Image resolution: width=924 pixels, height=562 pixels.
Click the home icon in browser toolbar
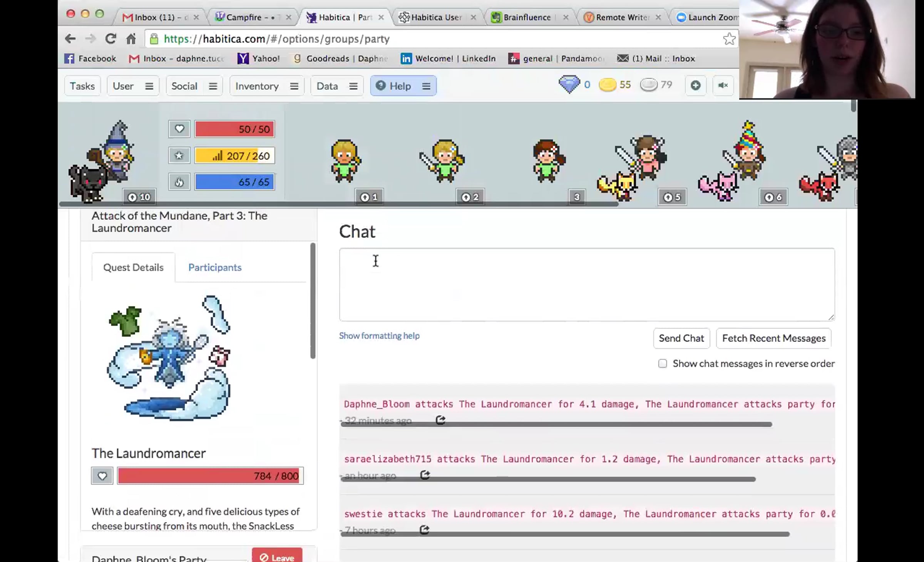click(x=131, y=39)
